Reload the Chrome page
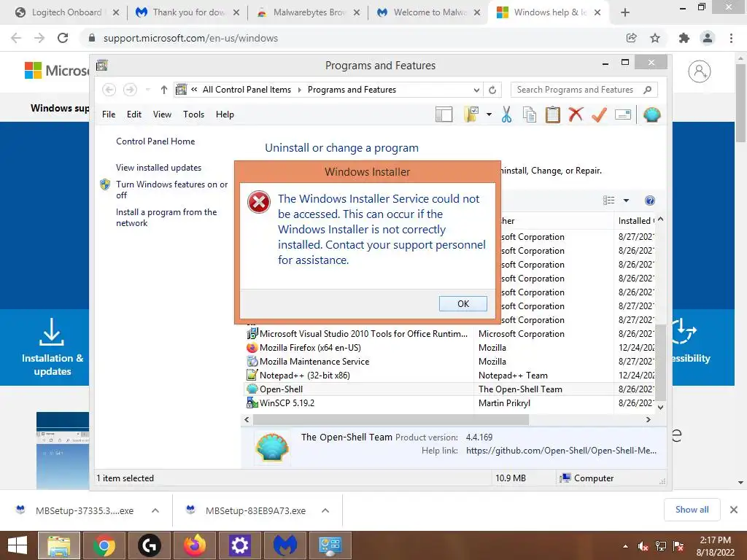Viewport: 747px width, 560px height. click(63, 38)
